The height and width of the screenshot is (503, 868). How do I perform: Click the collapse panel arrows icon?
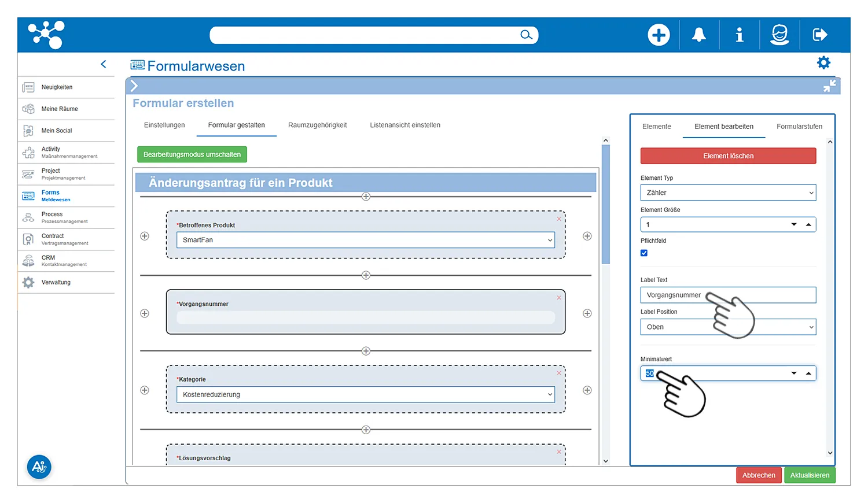tap(829, 86)
